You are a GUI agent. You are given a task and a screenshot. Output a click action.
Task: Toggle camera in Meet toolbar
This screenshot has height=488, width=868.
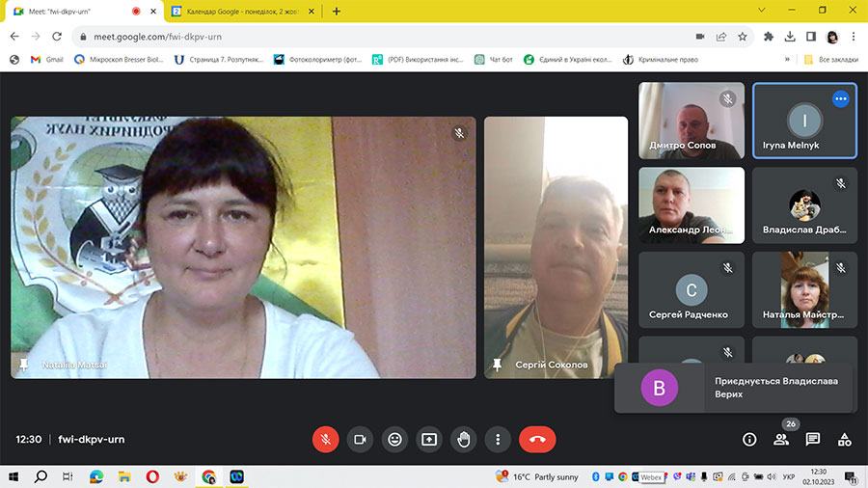pyautogui.click(x=360, y=440)
